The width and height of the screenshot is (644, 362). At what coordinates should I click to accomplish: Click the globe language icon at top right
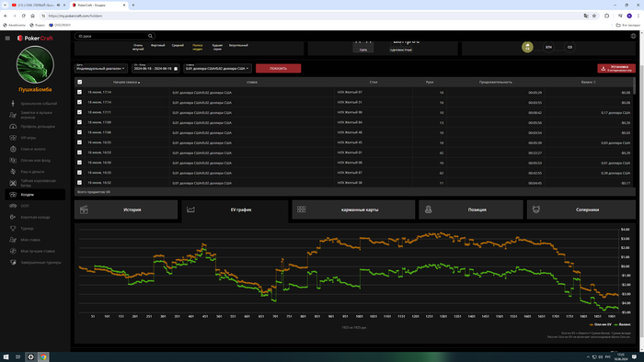tap(633, 36)
